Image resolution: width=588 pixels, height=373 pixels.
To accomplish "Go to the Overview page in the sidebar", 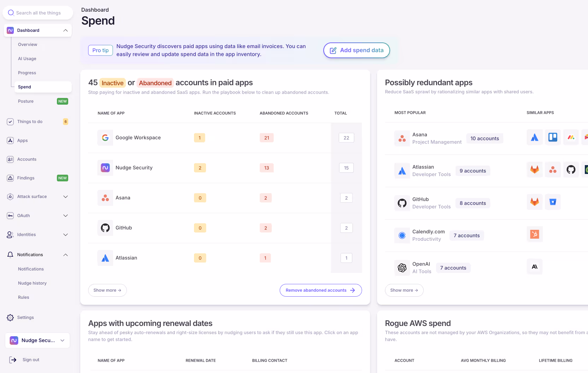I will (28, 45).
